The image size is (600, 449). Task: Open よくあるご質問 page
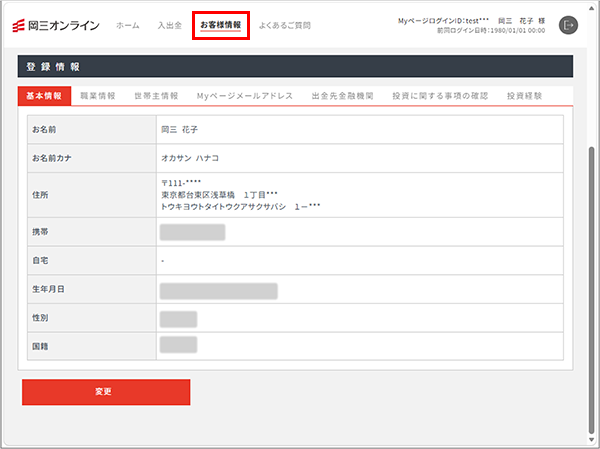[285, 26]
